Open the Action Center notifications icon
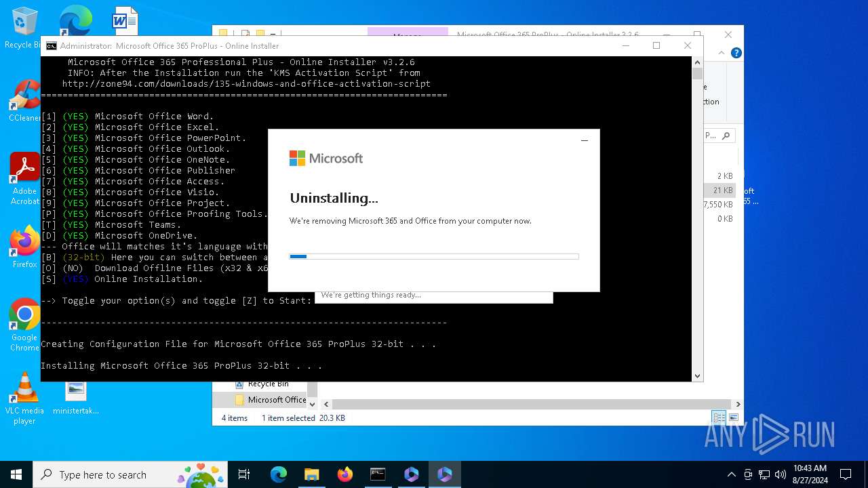This screenshot has height=488, width=868. [x=846, y=474]
